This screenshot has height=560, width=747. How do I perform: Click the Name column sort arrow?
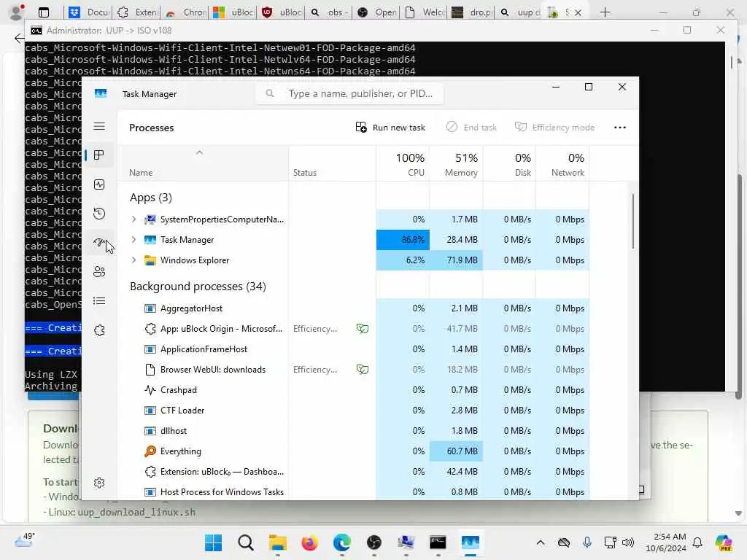coord(199,152)
